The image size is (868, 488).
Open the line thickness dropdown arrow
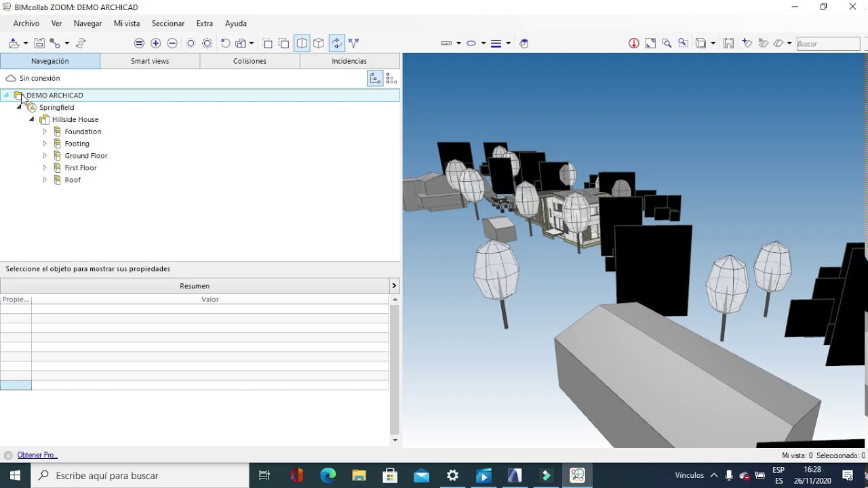508,43
